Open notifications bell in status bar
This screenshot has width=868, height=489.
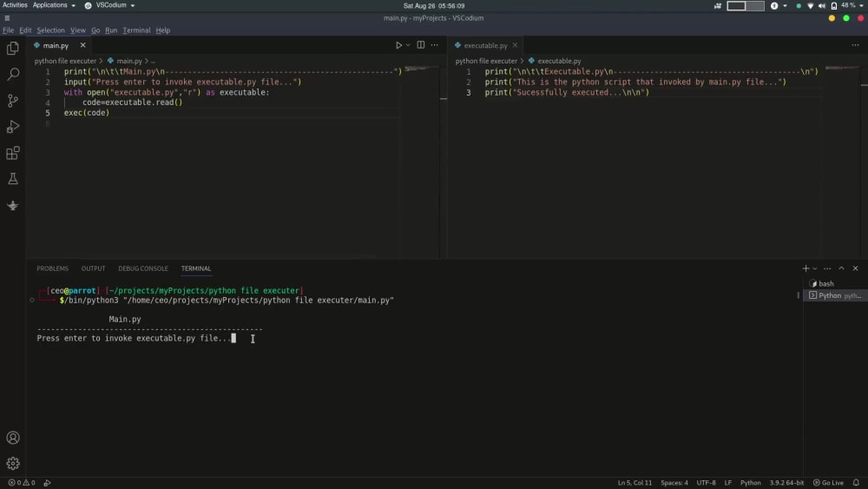click(856, 482)
